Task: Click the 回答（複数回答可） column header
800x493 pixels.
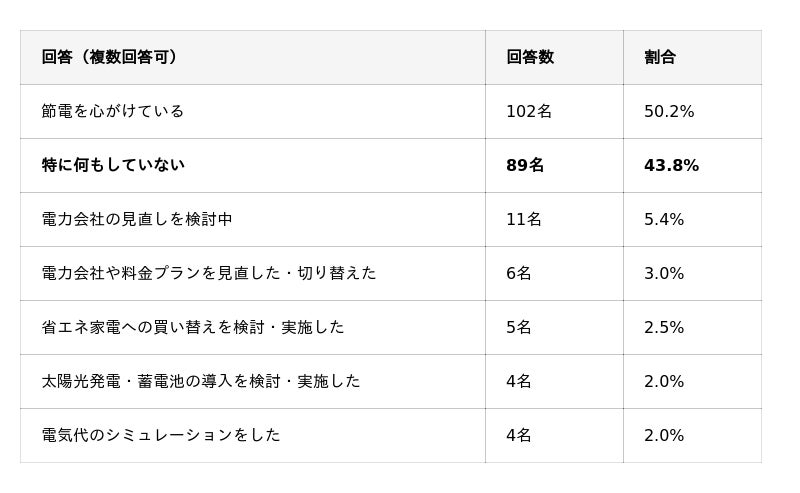Action: [110, 57]
